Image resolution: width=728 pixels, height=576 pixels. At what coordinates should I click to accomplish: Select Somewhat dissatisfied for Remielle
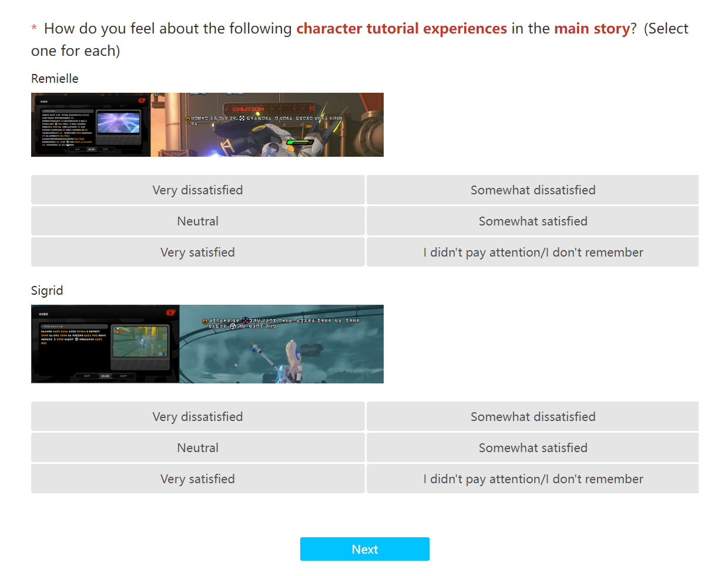[x=532, y=190]
